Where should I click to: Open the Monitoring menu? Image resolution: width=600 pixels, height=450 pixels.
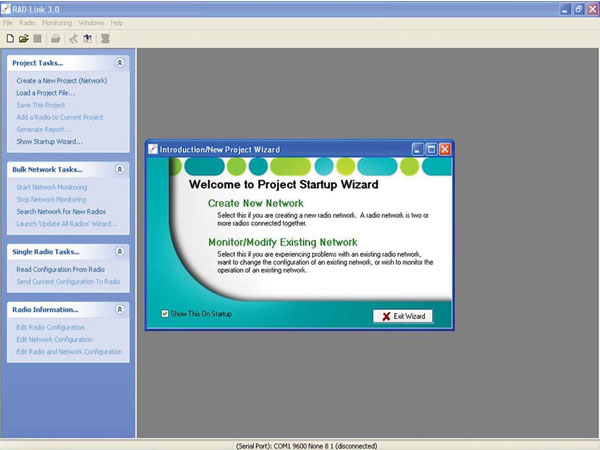pyautogui.click(x=57, y=23)
